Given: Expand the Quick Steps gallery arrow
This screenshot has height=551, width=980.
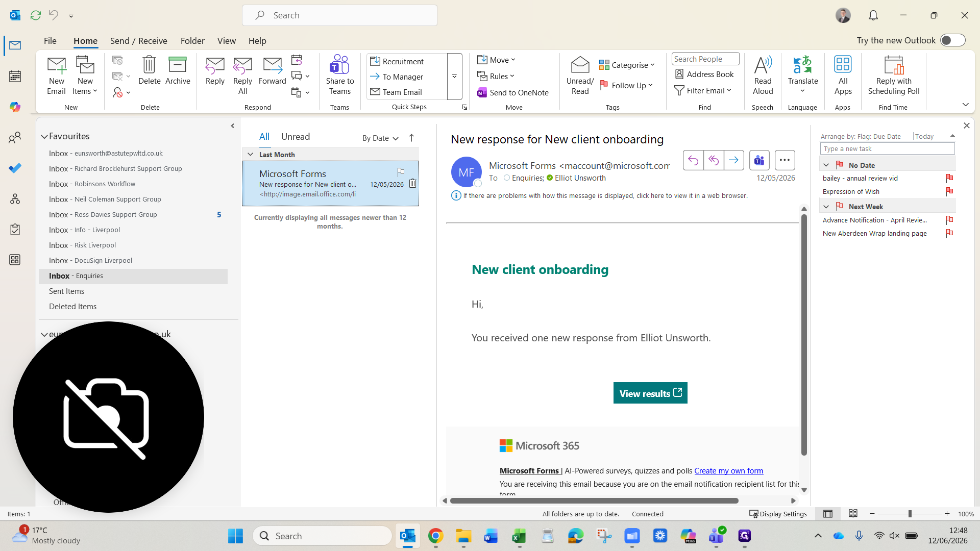Looking at the screenshot, I should point(454,76).
